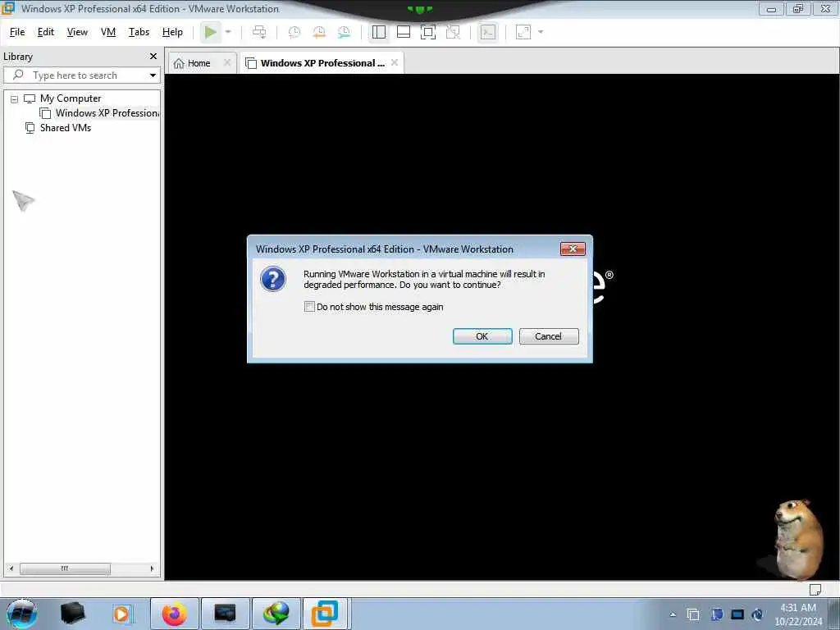Open the stretch display dropdown arrow
This screenshot has height=630, width=840.
click(541, 32)
